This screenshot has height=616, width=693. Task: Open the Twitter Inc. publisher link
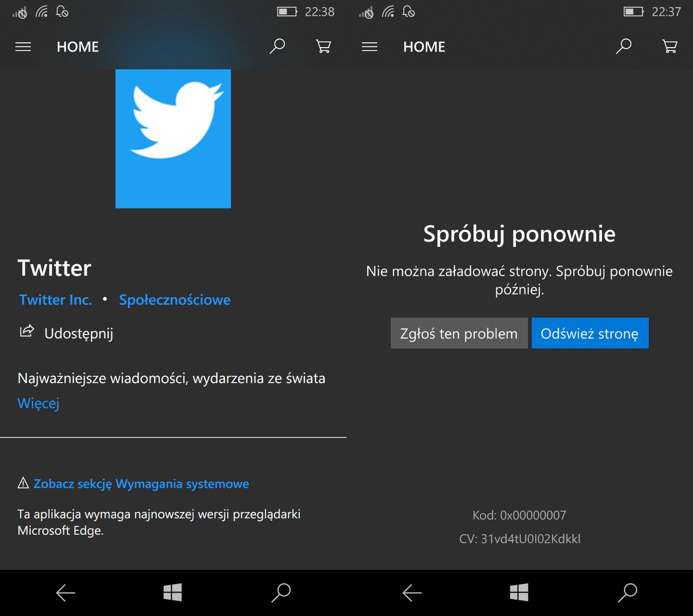coord(55,300)
